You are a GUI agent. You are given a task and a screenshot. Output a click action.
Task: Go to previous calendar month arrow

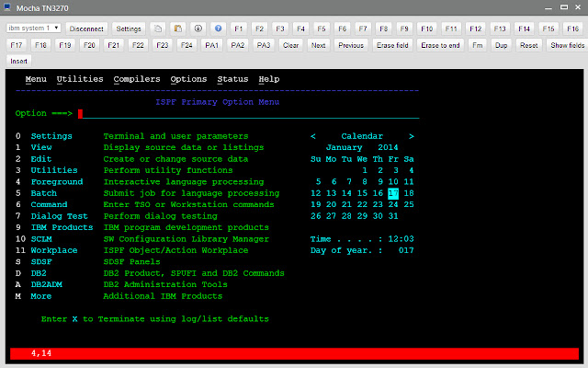tap(314, 136)
